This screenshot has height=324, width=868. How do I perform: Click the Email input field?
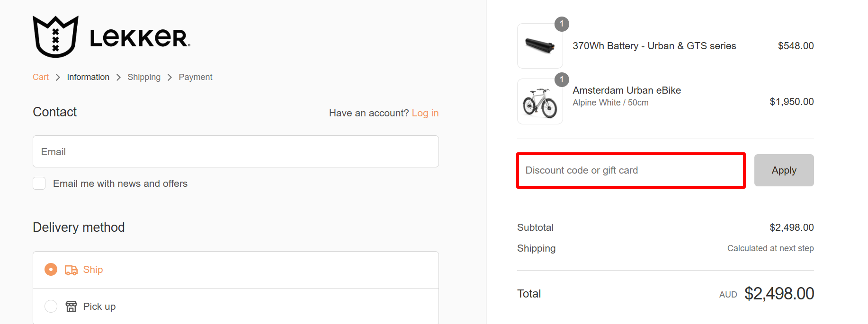pos(235,151)
